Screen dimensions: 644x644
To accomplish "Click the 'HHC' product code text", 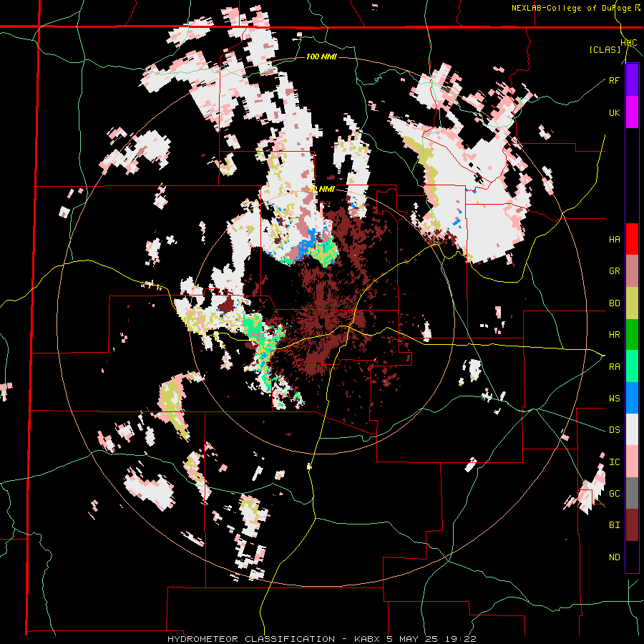I will pyautogui.click(x=629, y=43).
